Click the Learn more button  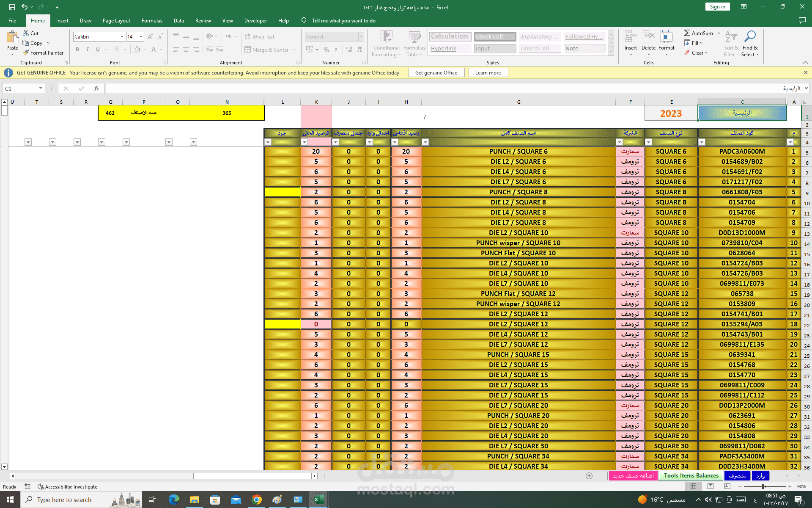488,73
